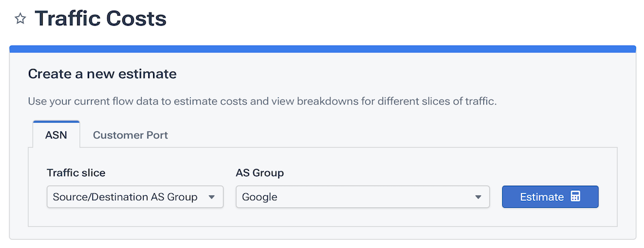The image size is (644, 248).
Task: Click the Traffic Costs page title
Action: (x=100, y=19)
